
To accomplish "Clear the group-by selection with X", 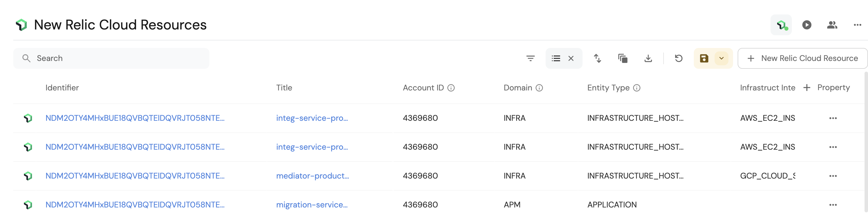I will click(x=571, y=58).
